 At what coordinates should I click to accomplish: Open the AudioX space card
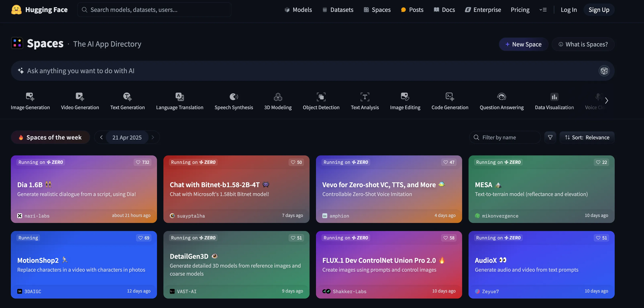(x=541, y=265)
